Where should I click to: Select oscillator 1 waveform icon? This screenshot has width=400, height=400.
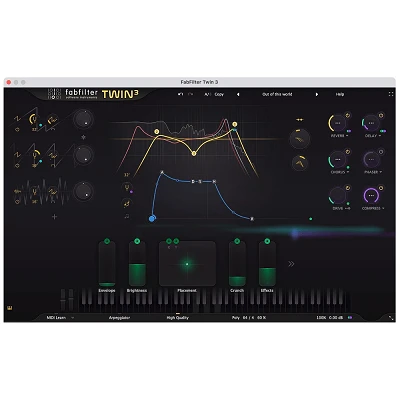[17, 119]
